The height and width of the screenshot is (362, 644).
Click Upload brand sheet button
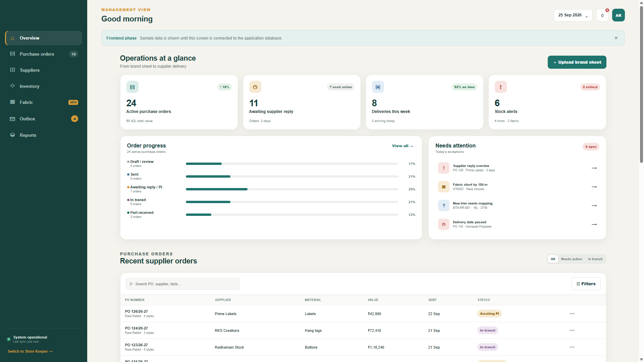pos(577,62)
